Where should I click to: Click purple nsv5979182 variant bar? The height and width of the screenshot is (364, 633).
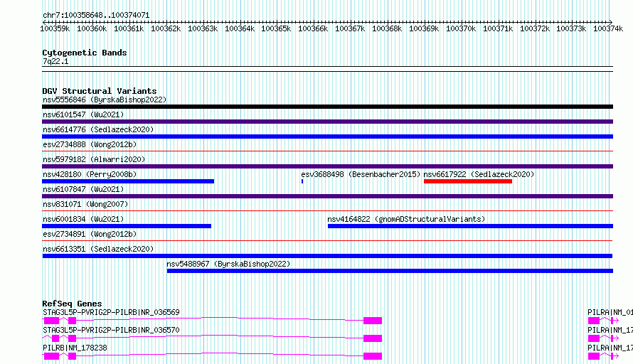pos(327,166)
